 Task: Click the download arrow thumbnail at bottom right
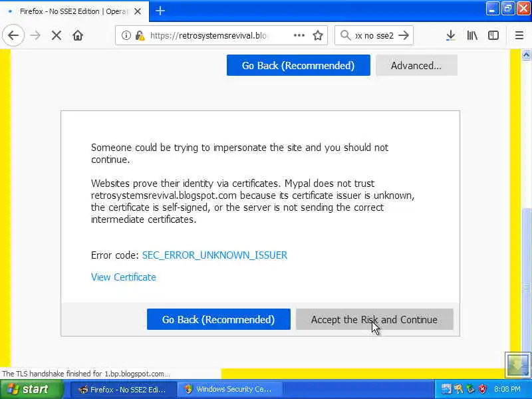517,365
